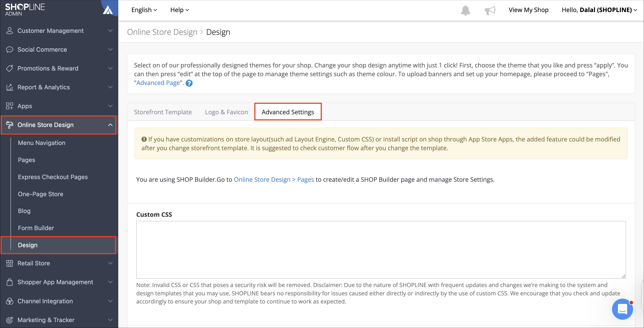Click the Custom CSS heading label
The width and height of the screenshot is (644, 328).
click(x=154, y=215)
